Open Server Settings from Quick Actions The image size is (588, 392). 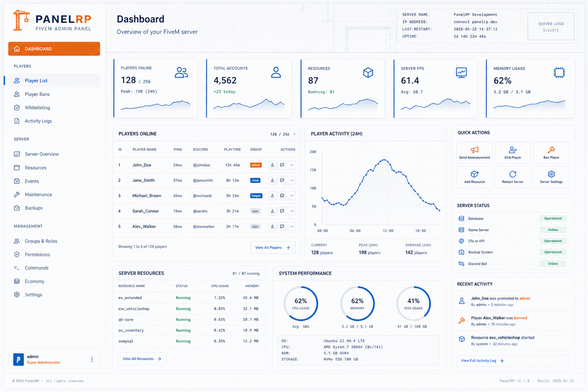pos(551,177)
